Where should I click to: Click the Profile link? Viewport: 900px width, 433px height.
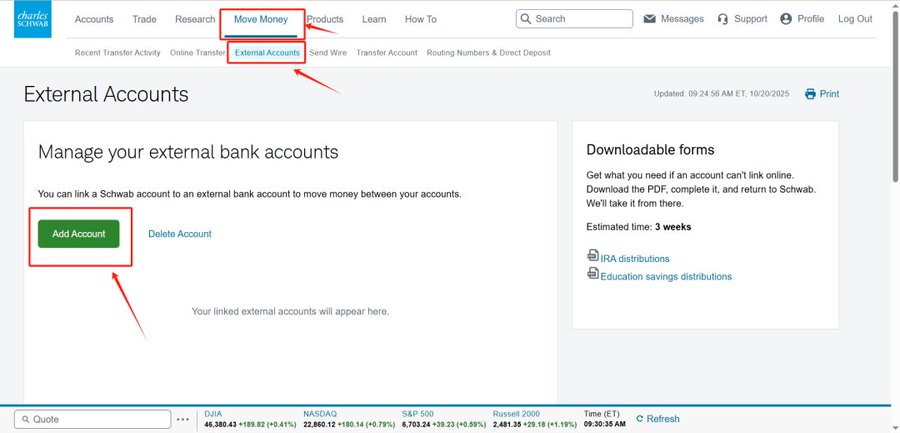(x=810, y=19)
